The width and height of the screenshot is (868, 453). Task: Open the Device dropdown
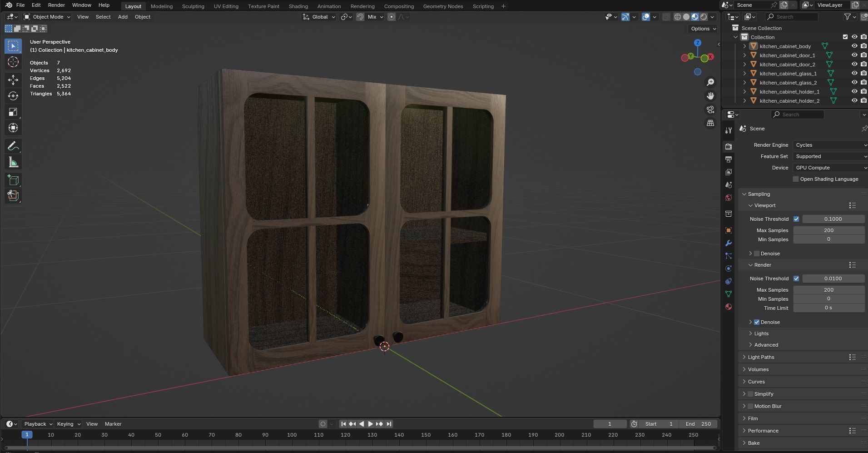pos(830,168)
